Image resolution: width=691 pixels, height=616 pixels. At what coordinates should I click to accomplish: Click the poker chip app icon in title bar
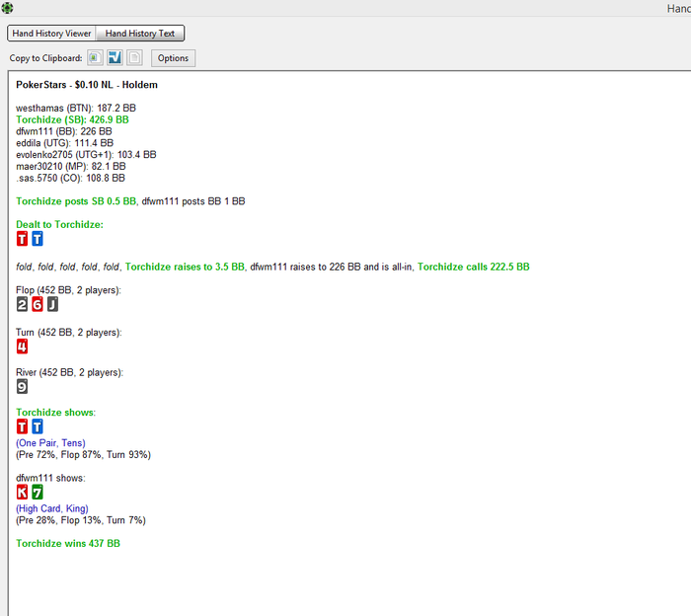7,8
